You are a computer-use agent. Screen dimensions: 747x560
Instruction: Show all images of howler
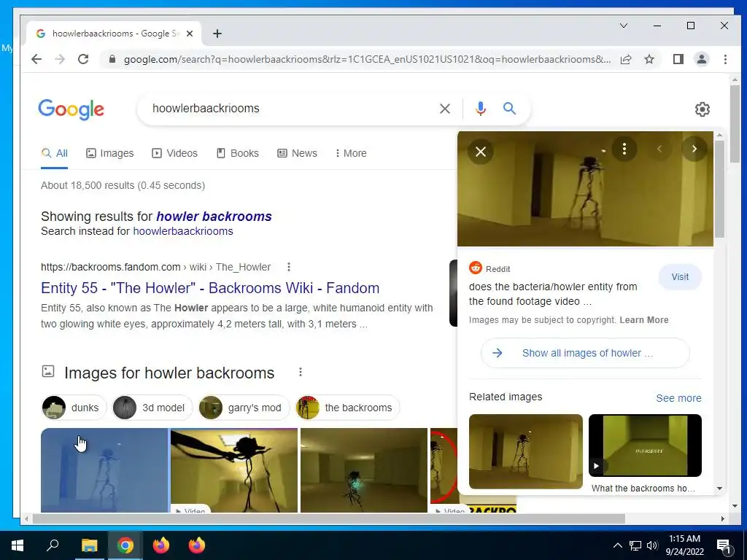click(x=585, y=353)
